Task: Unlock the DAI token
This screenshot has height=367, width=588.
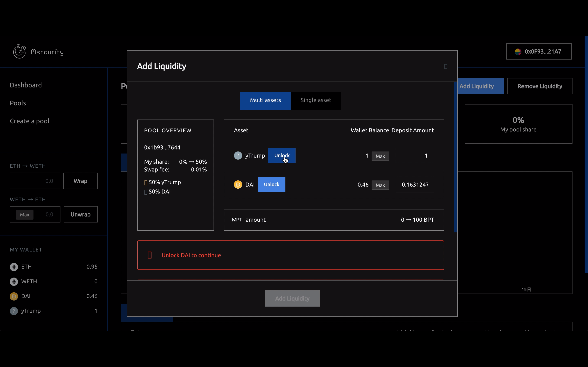Action: (271, 185)
